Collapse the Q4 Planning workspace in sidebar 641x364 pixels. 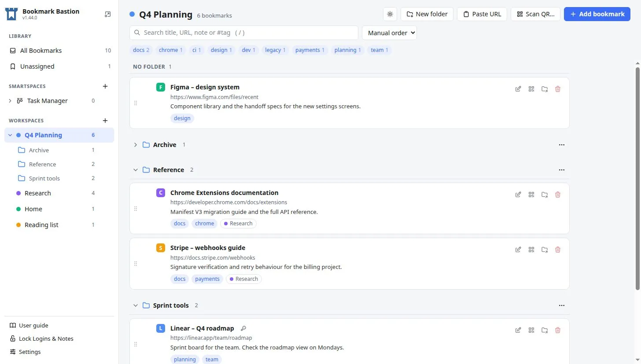(x=10, y=135)
